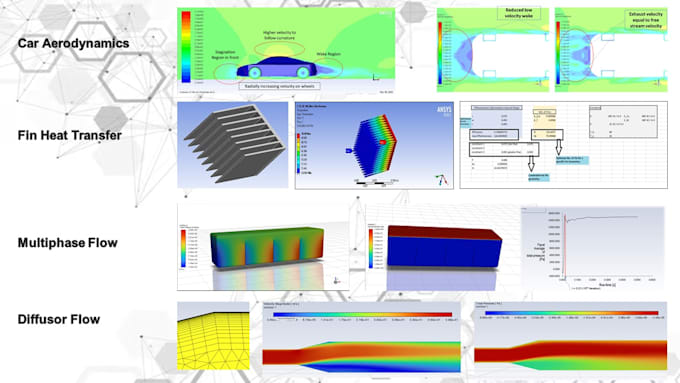
Task: Open the ANSYS fin temperature contour image
Action: pyautogui.click(x=374, y=145)
